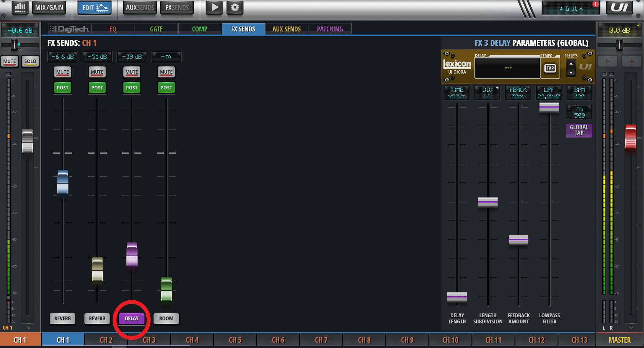Toggle POST on room send
This screenshot has width=644, height=348.
click(x=166, y=88)
